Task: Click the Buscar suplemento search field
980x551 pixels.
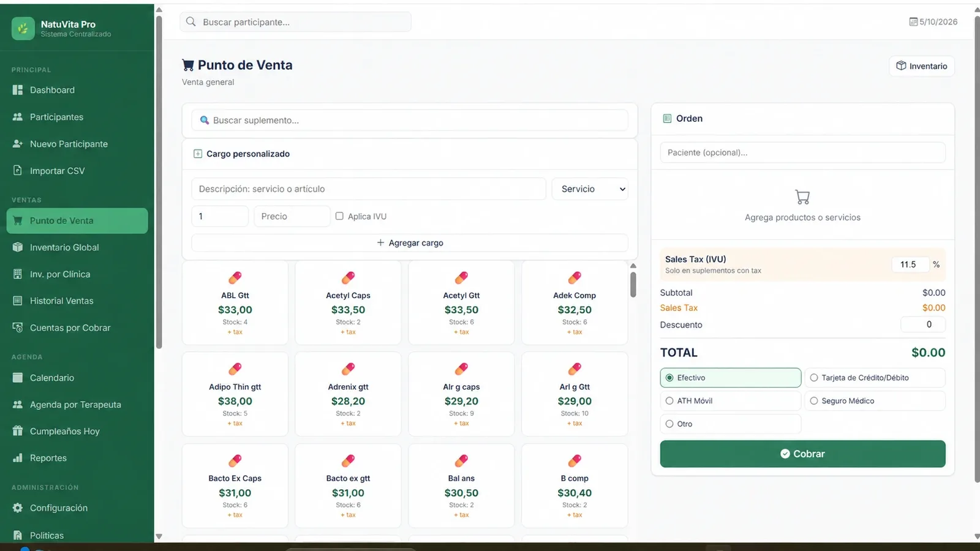Action: (410, 120)
